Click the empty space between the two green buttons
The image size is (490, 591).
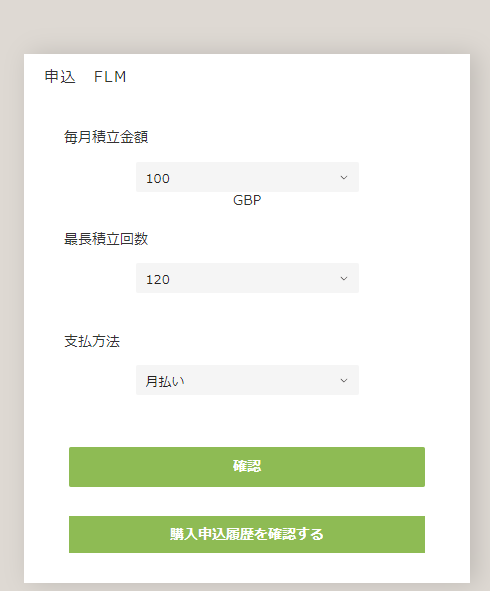(247, 501)
